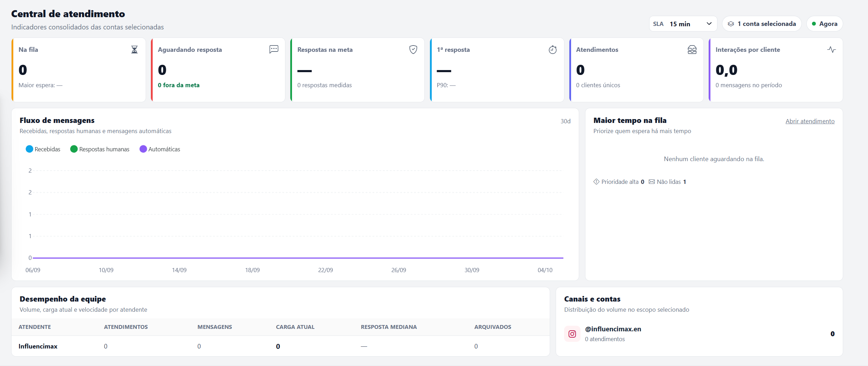Toggle the Recebidas legend series
The height and width of the screenshot is (366, 868).
43,149
